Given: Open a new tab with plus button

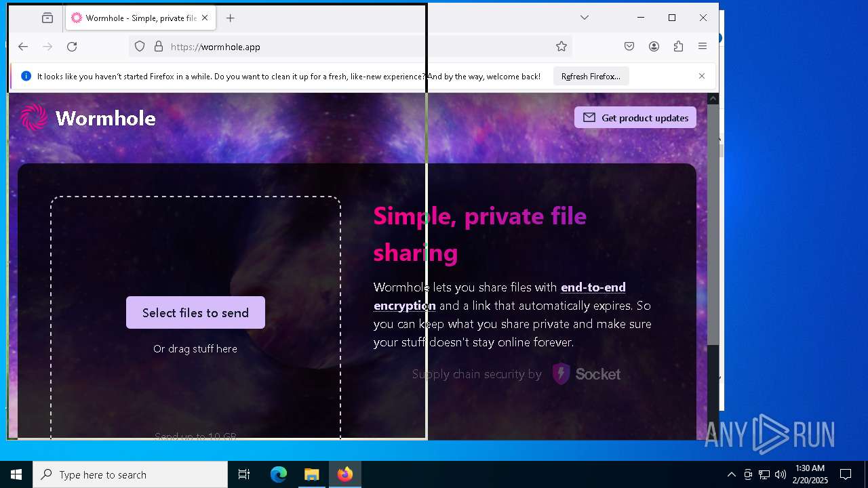Looking at the screenshot, I should 231,18.
